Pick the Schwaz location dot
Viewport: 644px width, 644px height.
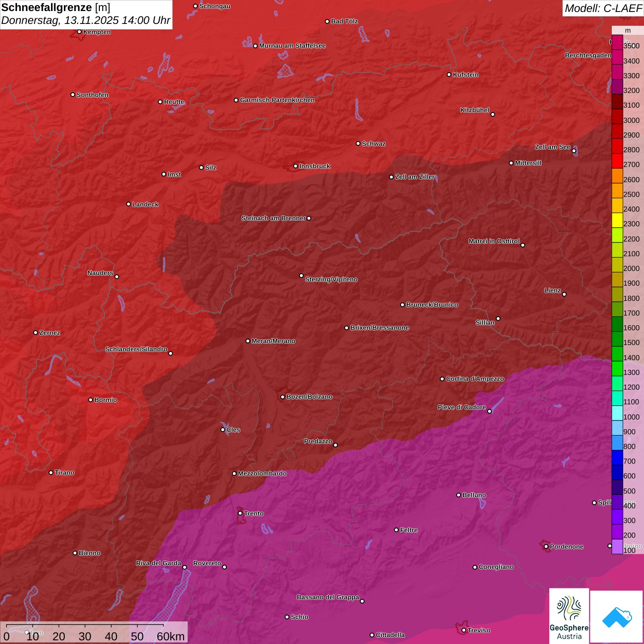(x=358, y=144)
